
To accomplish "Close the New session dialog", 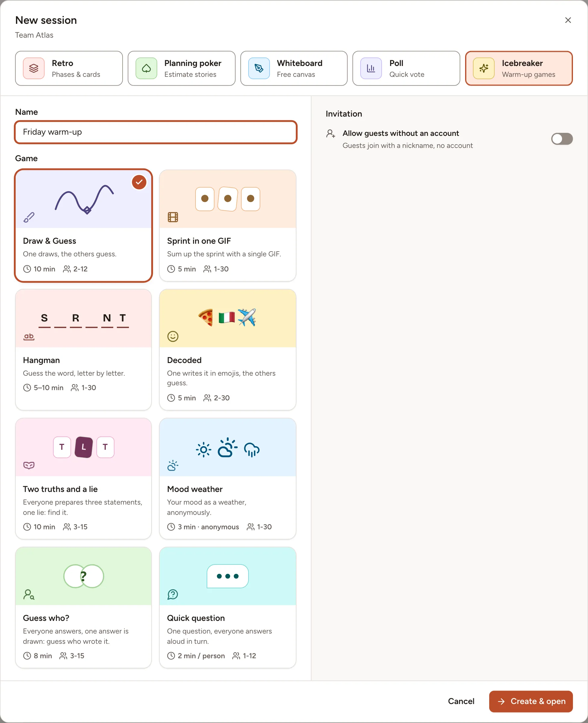I will click(x=568, y=20).
